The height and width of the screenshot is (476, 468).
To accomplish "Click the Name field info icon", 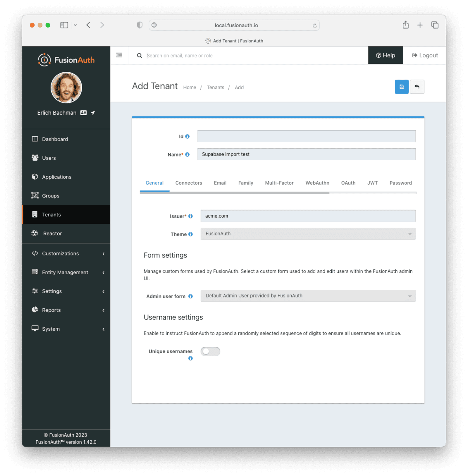I will tap(187, 154).
